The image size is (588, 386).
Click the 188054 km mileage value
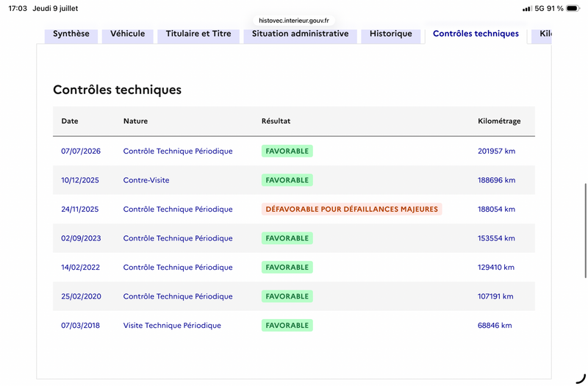(x=497, y=210)
